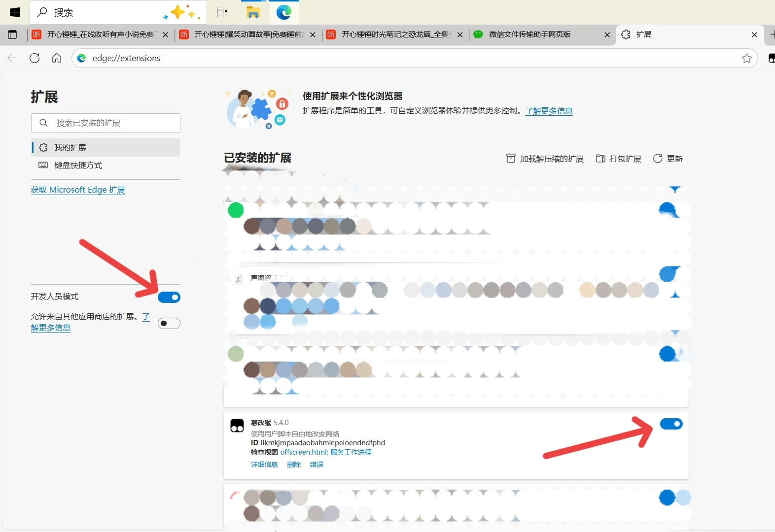Image resolution: width=775 pixels, height=532 pixels.
Task: Disable the 篡改猴 extension toggle
Action: coord(671,424)
